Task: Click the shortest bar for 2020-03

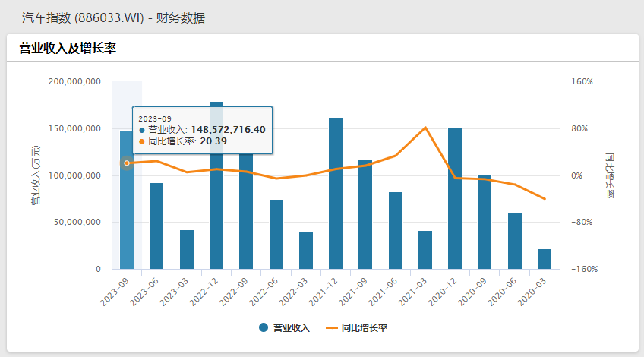Action: coord(545,259)
